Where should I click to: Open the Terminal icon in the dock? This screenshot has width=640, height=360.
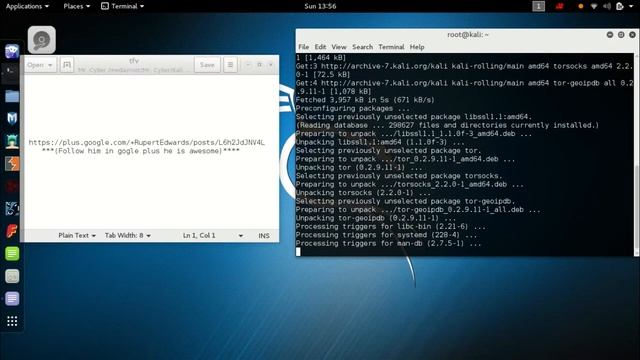12,73
